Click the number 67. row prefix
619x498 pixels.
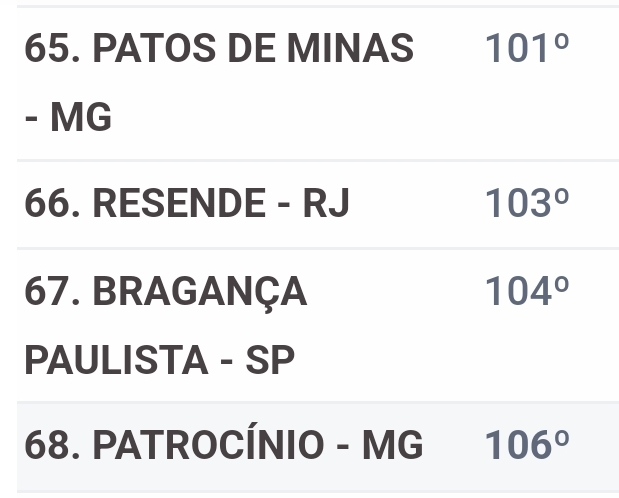click(51, 291)
